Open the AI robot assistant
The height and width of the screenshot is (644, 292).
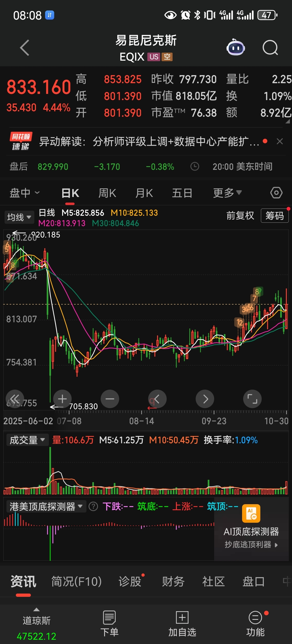pos(235,48)
